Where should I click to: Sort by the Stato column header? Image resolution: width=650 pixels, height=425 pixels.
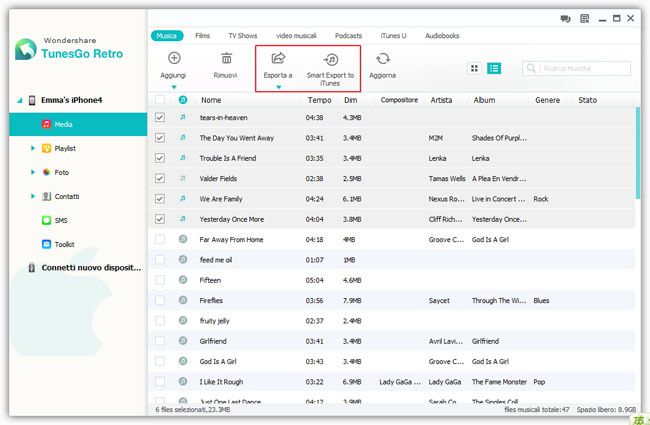[x=587, y=100]
